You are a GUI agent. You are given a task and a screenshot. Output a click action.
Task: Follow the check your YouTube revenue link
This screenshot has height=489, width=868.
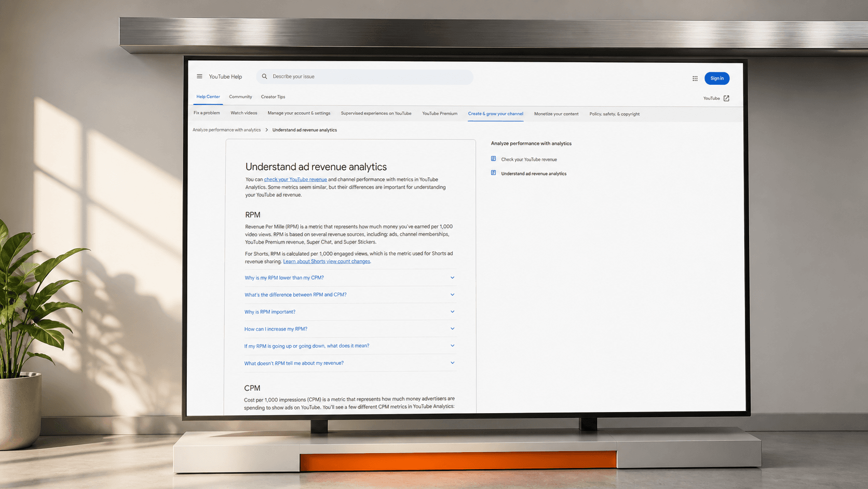tap(295, 179)
